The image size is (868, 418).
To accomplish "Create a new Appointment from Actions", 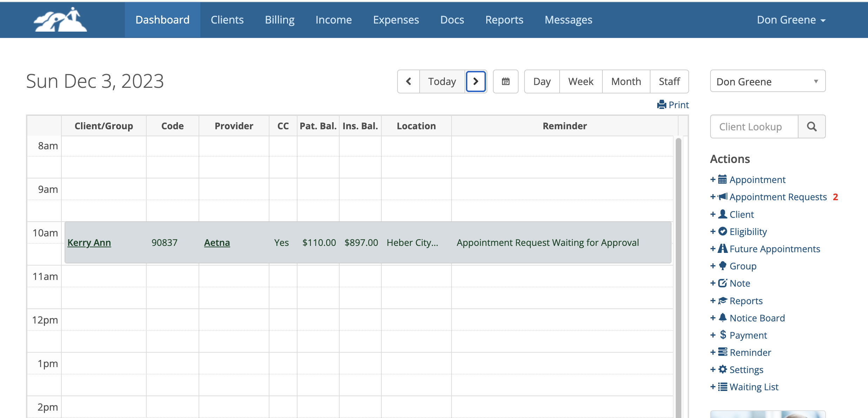I will (757, 179).
